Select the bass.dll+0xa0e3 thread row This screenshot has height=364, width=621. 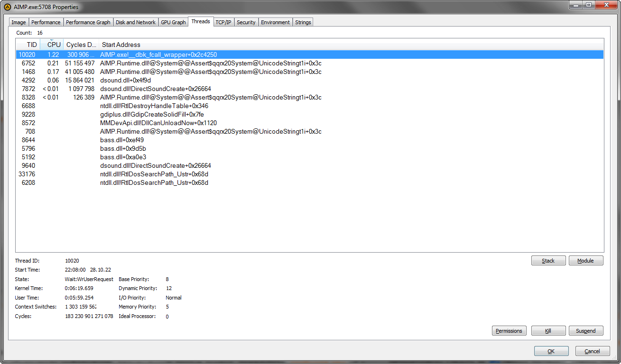[309, 157]
